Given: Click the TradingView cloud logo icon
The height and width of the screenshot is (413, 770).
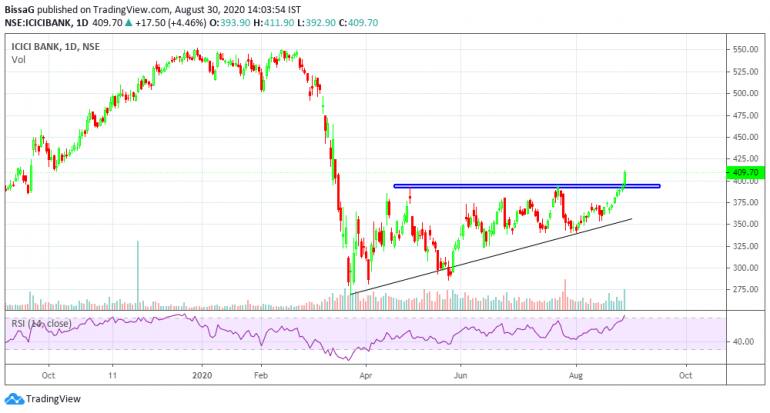Looking at the screenshot, I should coord(14,399).
